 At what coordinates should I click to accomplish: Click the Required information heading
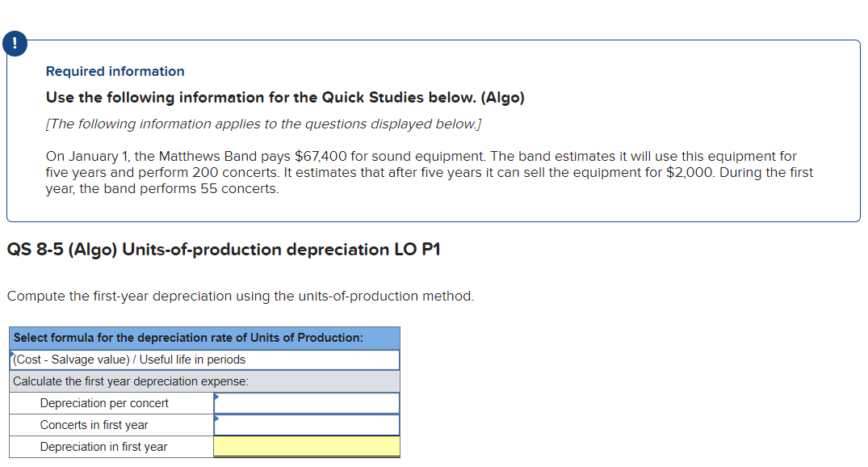(x=115, y=71)
